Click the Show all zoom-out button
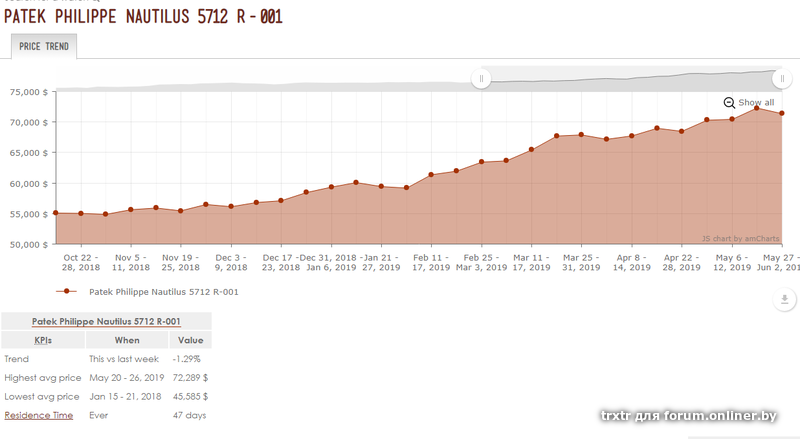This screenshot has height=439, width=800. pyautogui.click(x=749, y=103)
